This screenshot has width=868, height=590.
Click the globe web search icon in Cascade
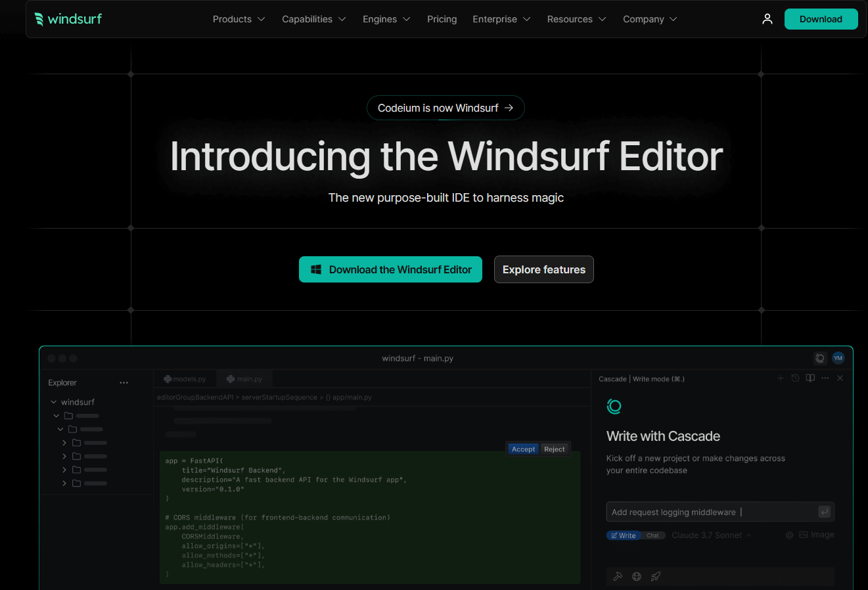(637, 576)
